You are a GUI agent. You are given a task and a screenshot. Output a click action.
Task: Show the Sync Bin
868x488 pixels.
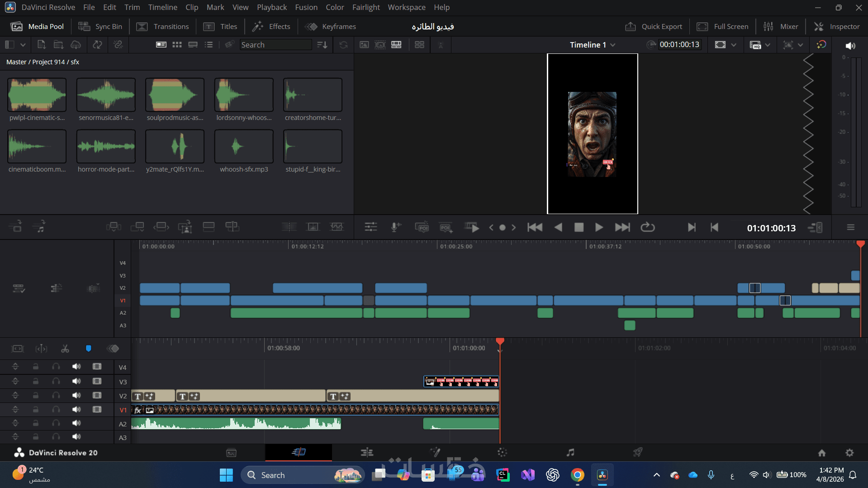[x=100, y=27]
